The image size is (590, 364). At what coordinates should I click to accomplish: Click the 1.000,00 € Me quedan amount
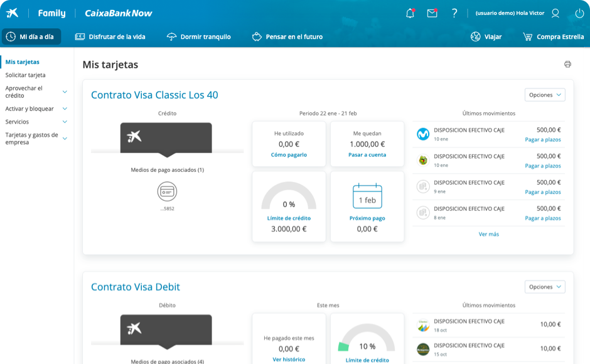(367, 144)
